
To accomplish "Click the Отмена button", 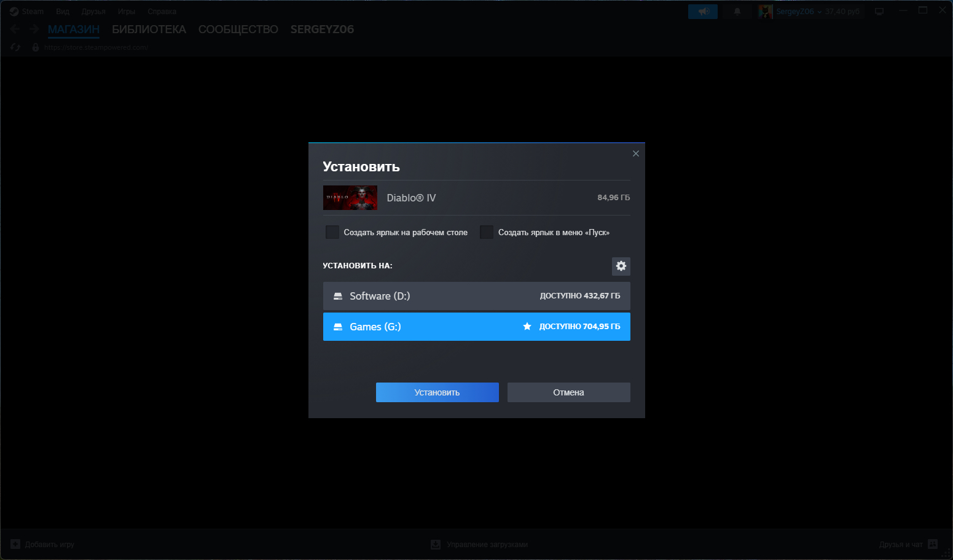I will 569,392.
